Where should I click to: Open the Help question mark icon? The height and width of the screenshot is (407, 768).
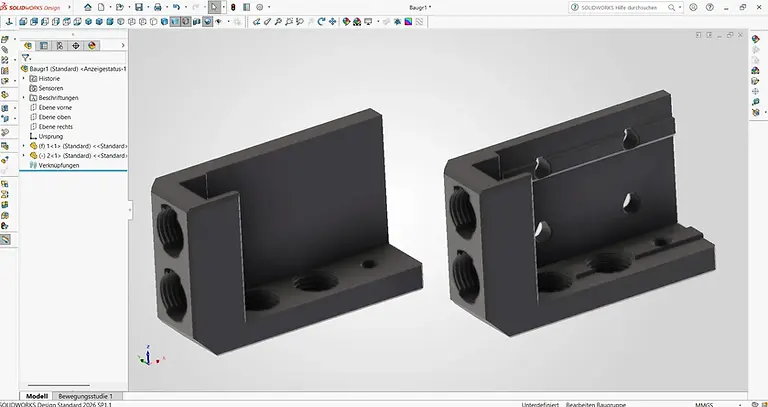[x=710, y=7]
